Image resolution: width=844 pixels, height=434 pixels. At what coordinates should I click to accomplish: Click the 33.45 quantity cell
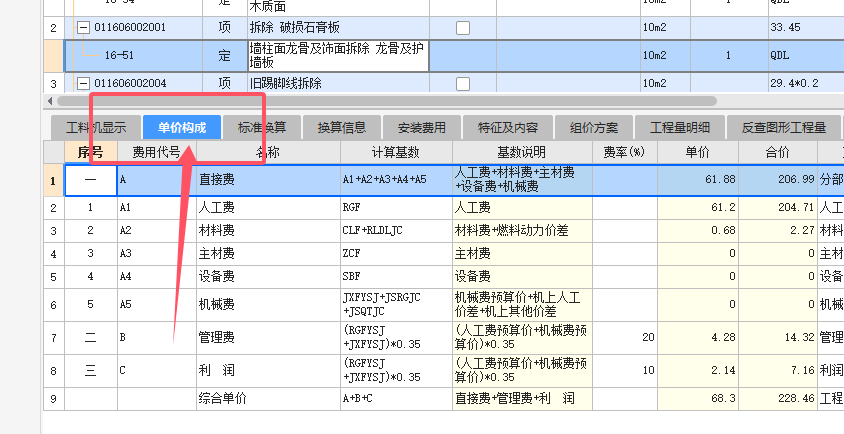[x=806, y=27]
